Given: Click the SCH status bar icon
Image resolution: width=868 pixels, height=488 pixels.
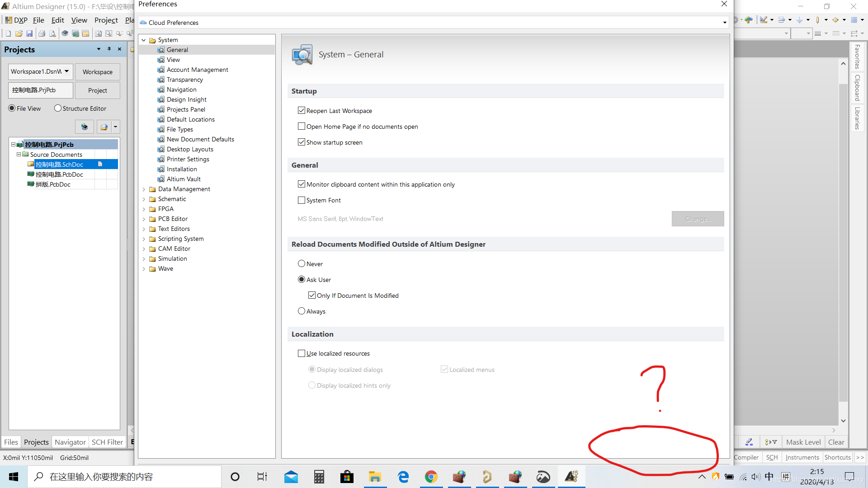Looking at the screenshot, I should coord(773,457).
